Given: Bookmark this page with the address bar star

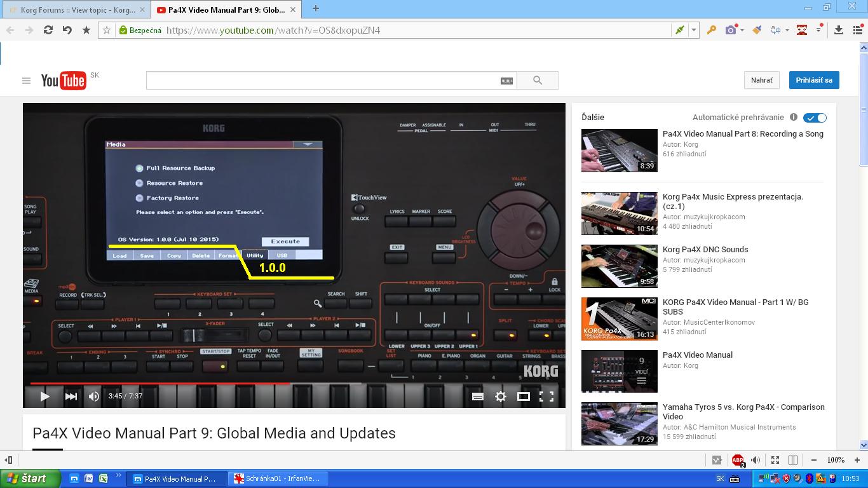Looking at the screenshot, I should coord(107,30).
